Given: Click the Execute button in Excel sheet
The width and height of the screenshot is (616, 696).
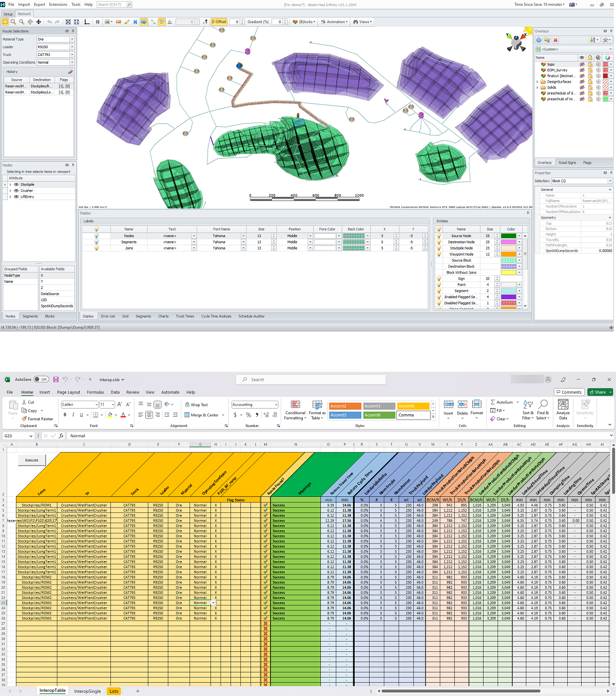Looking at the screenshot, I should (32, 460).
